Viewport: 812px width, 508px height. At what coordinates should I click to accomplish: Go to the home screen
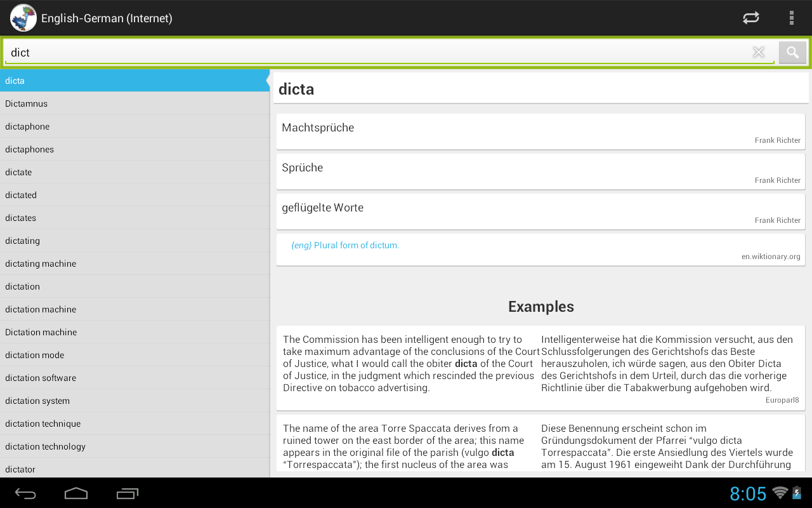pos(76,493)
